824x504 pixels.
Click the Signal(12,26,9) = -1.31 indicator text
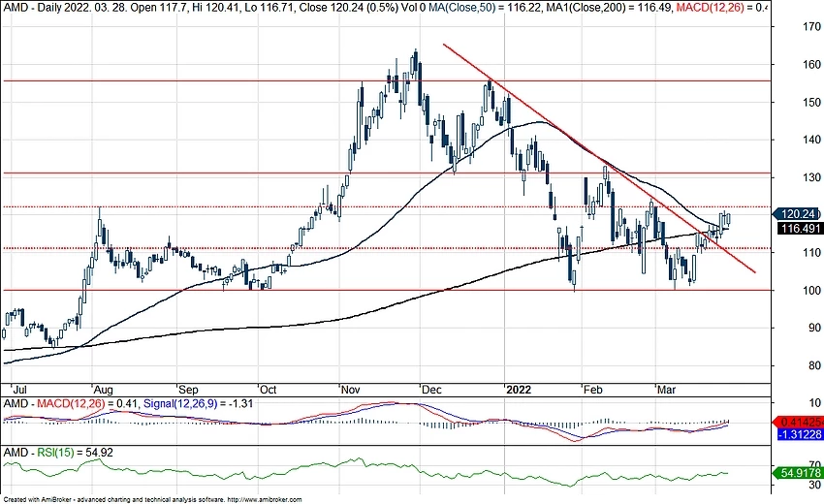click(x=198, y=403)
